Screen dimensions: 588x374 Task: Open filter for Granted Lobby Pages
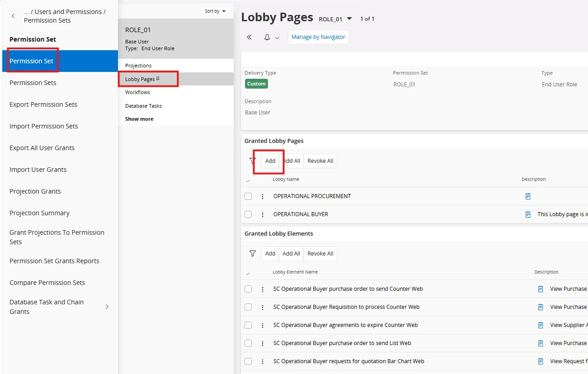[253, 161]
